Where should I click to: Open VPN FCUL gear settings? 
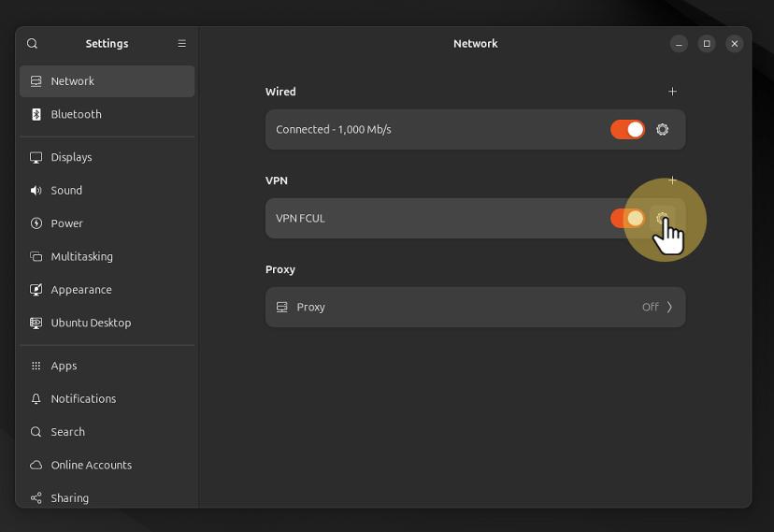pos(662,219)
